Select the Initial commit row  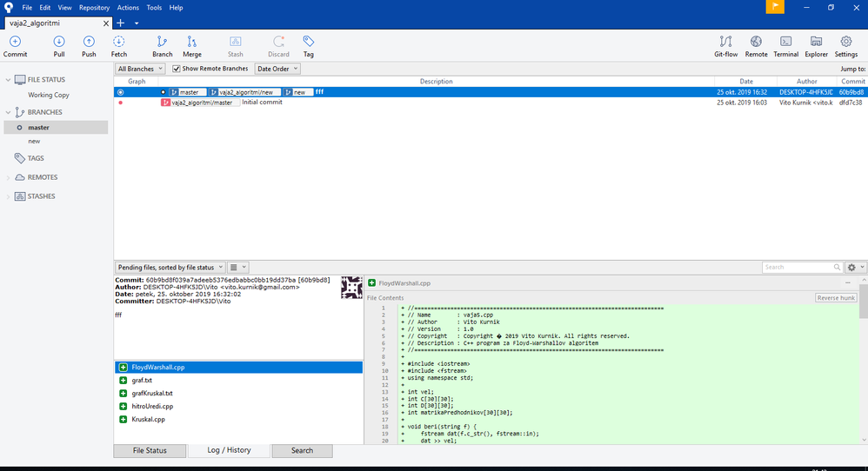(490, 103)
